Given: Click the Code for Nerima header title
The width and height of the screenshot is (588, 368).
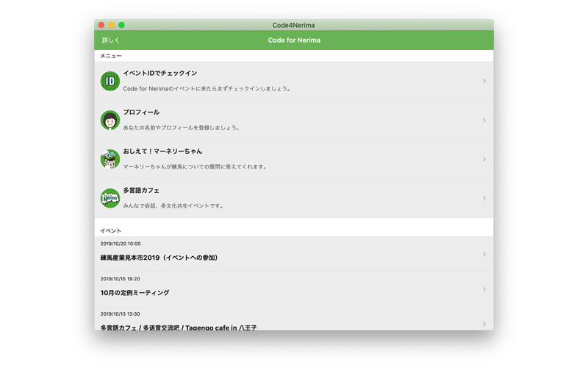Looking at the screenshot, I should pyautogui.click(x=294, y=40).
